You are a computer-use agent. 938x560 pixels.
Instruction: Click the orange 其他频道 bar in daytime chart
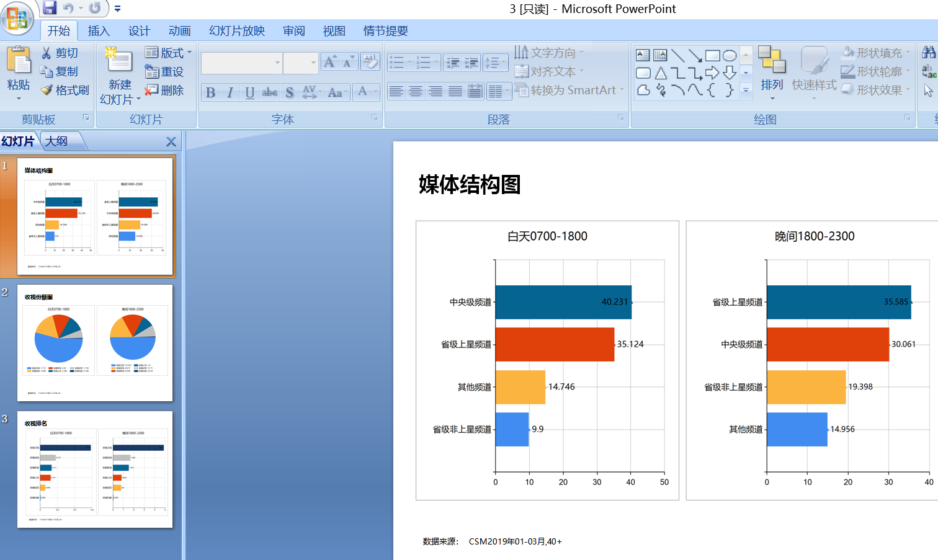point(520,387)
